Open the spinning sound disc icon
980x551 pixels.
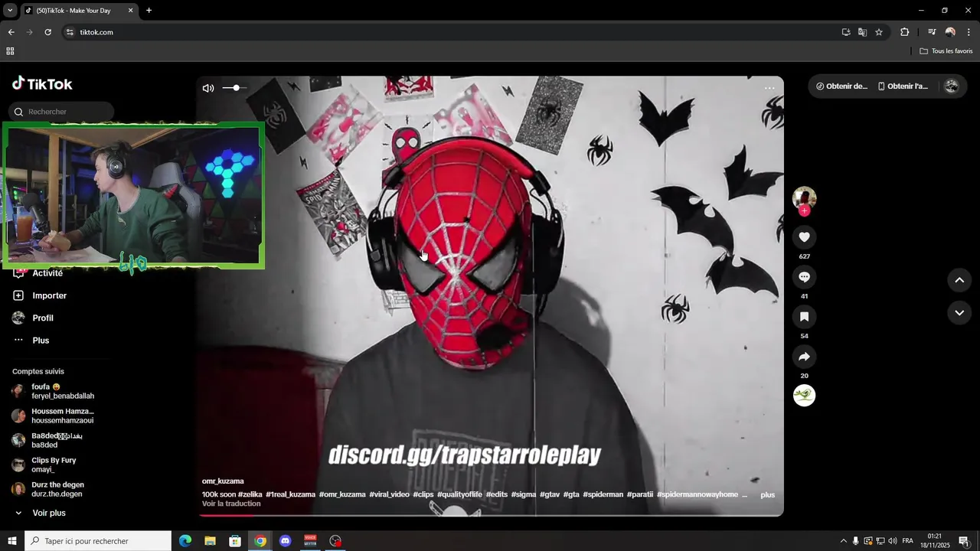pos(804,395)
